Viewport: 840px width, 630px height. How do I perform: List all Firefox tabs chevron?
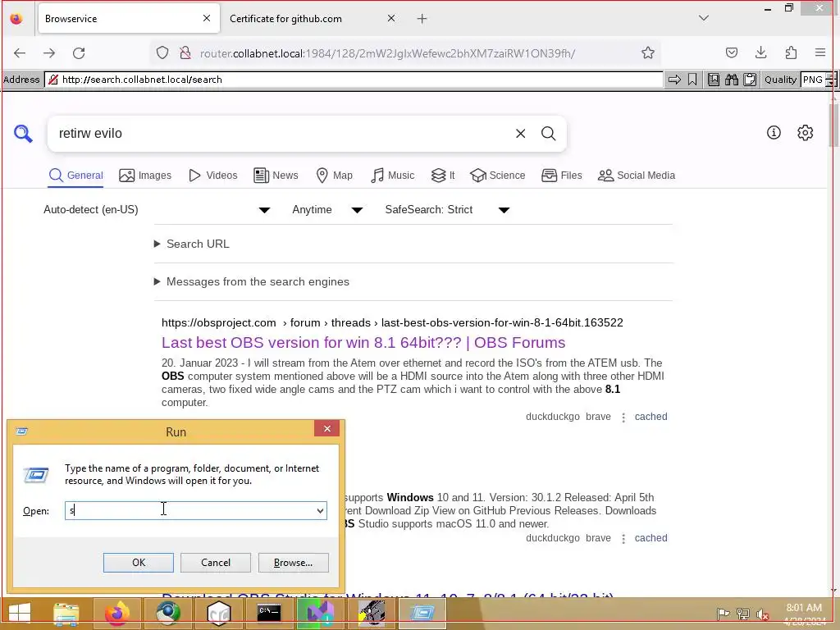[x=704, y=18]
